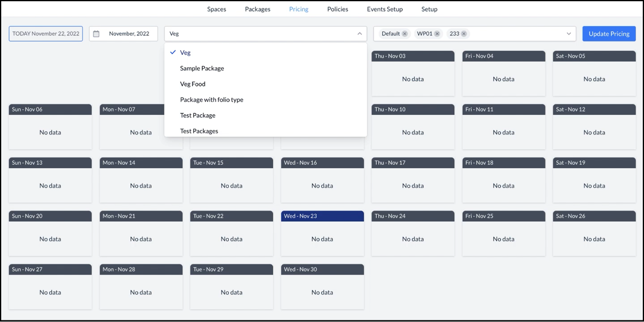Switch to the Spaces tab
This screenshot has height=322, width=644.
217,9
